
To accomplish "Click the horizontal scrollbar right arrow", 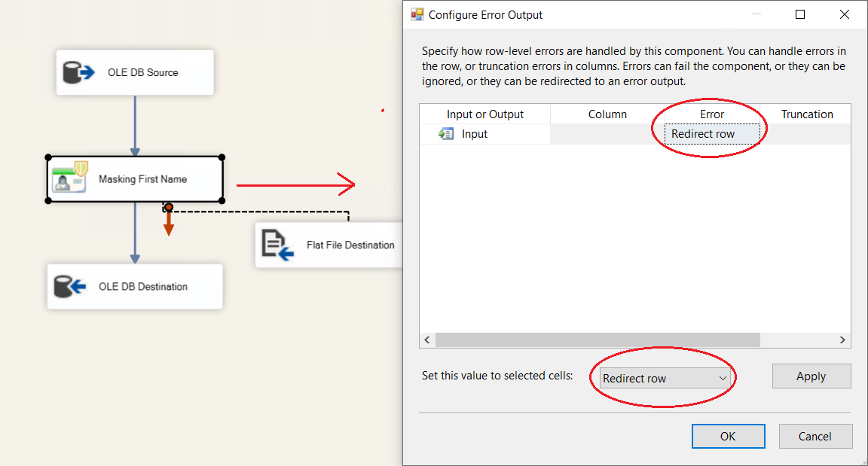I will tap(843, 340).
